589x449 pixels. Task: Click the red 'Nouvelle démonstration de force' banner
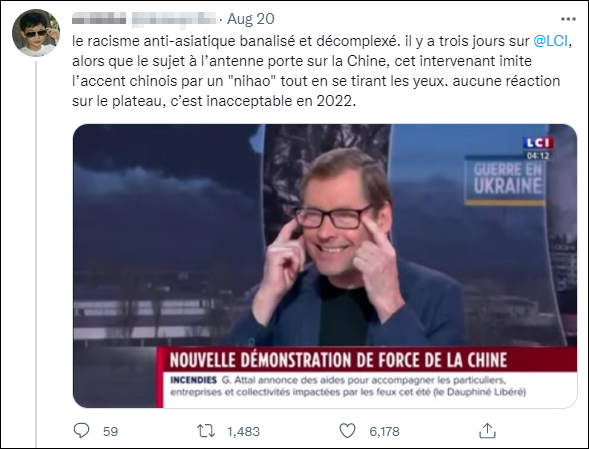(x=366, y=359)
